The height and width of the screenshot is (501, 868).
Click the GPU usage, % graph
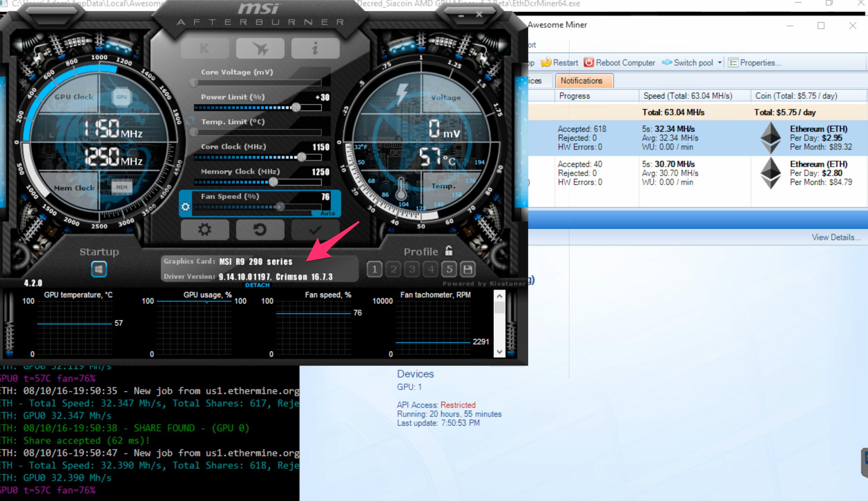click(x=194, y=328)
